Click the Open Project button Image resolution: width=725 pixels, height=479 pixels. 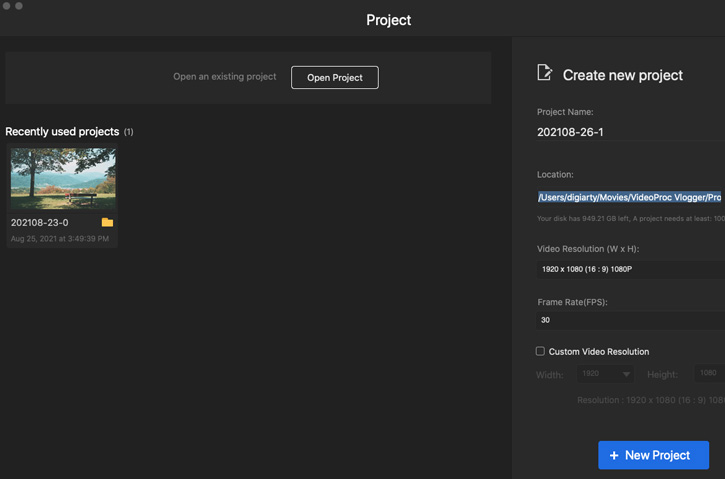pyautogui.click(x=335, y=77)
